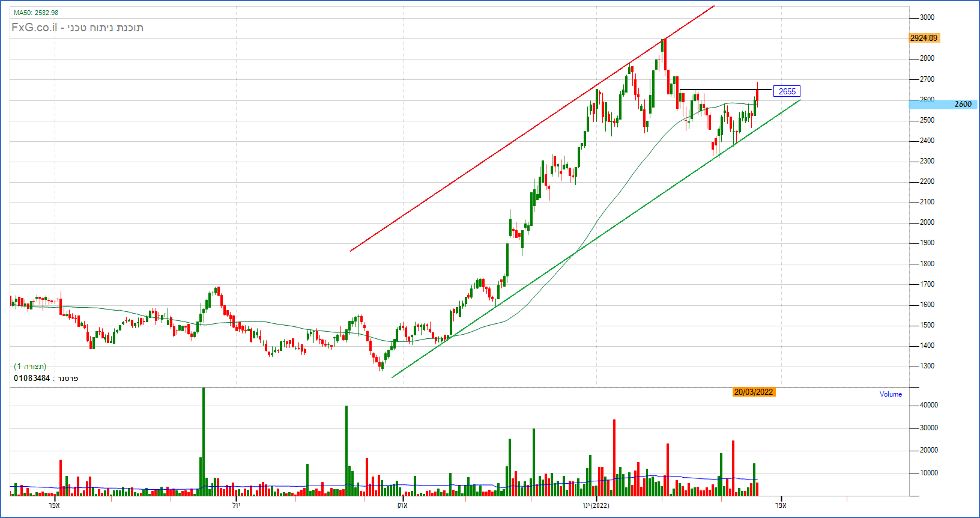Image resolution: width=980 pixels, height=518 pixels.
Task: Click the 20000 volume axis label
Action: click(929, 450)
